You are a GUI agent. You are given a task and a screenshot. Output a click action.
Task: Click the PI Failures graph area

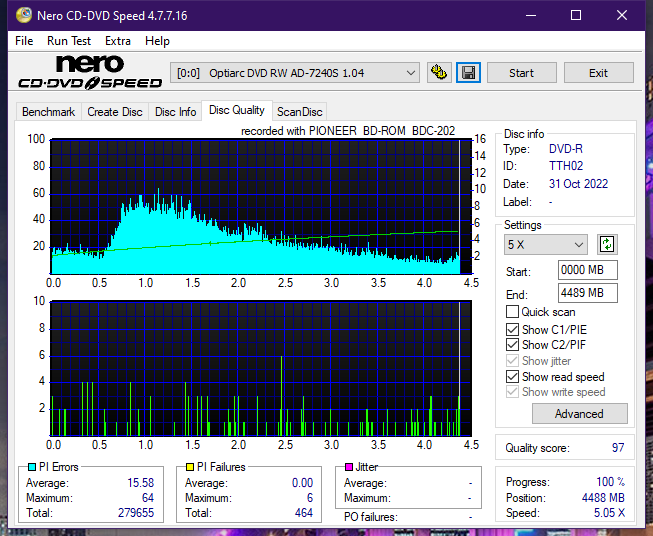261,368
